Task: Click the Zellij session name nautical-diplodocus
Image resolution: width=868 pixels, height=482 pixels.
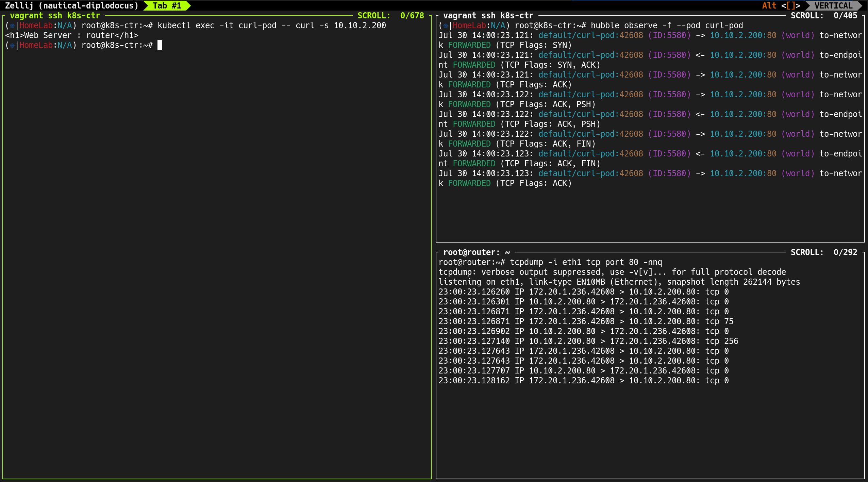Action: (88, 5)
